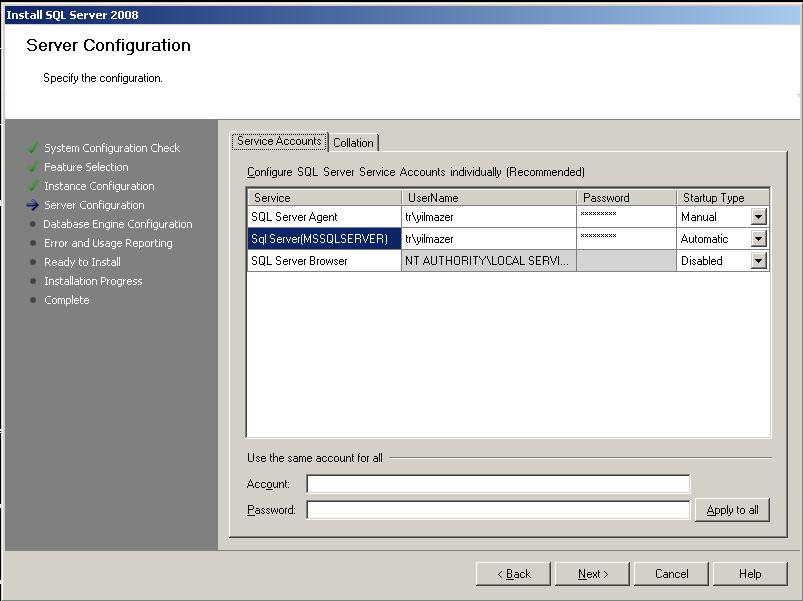Click the Password column header
Screen dimensions: 803x601
pyautogui.click(x=626, y=198)
